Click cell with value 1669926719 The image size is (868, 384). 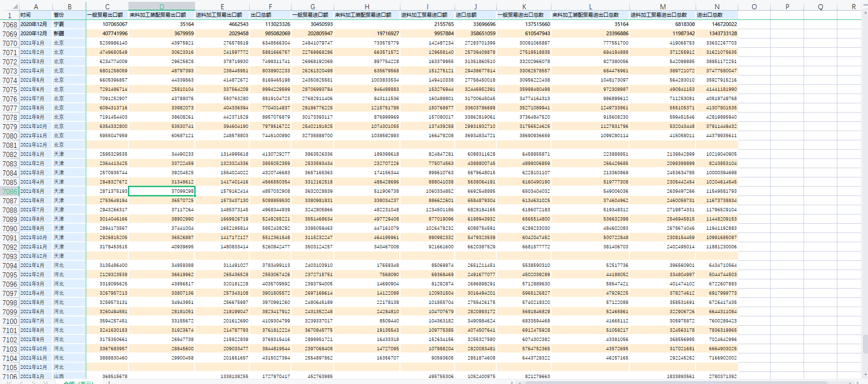(222, 219)
